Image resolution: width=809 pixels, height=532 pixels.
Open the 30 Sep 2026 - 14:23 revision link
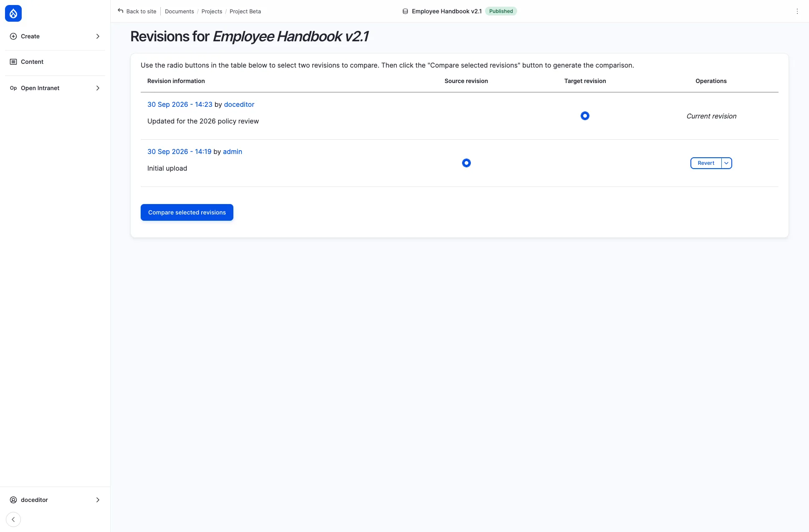point(180,104)
